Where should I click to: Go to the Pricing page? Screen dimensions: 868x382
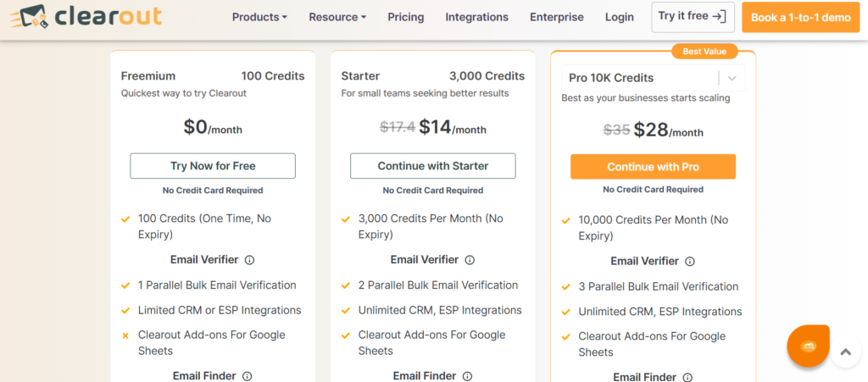pos(406,17)
